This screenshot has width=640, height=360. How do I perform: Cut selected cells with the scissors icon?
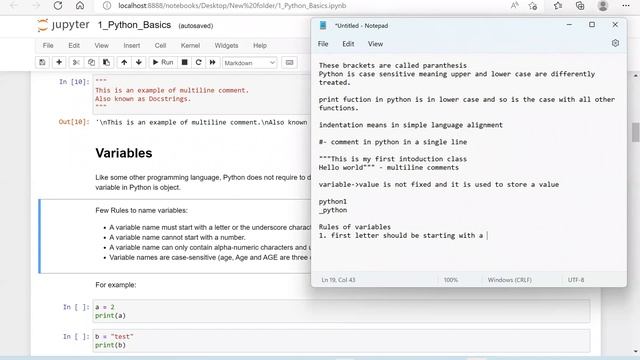(76, 62)
